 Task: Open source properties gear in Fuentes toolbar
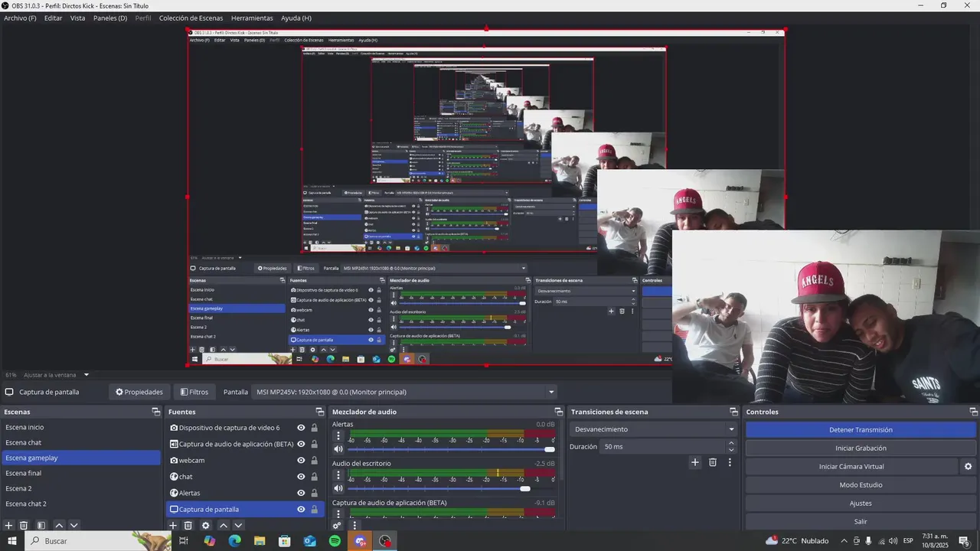[x=205, y=526]
